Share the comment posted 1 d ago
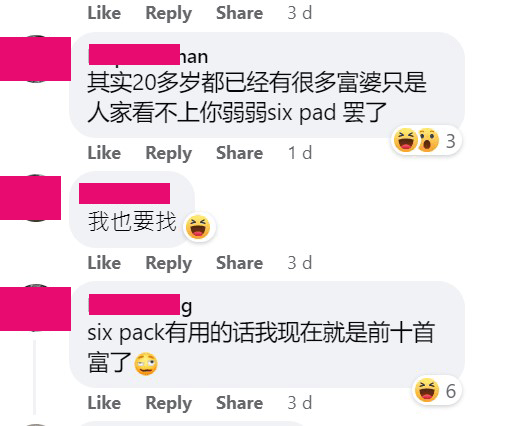 (239, 153)
